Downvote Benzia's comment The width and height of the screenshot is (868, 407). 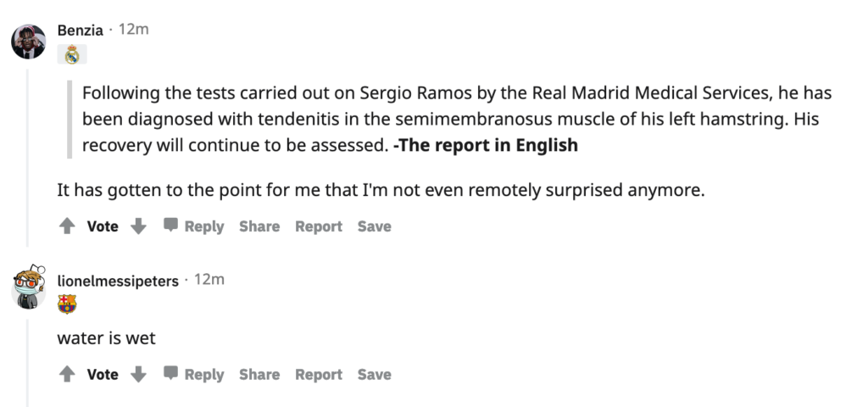139,226
